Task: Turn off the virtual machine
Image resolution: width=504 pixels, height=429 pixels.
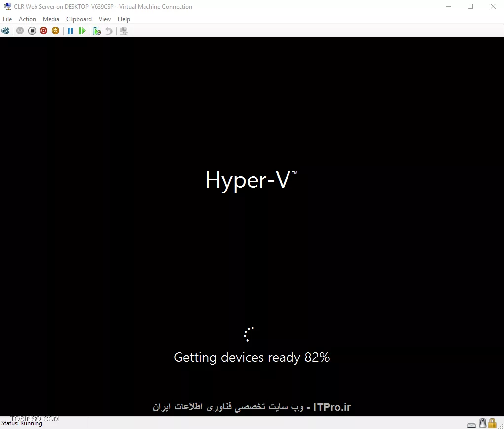Action: [32, 31]
